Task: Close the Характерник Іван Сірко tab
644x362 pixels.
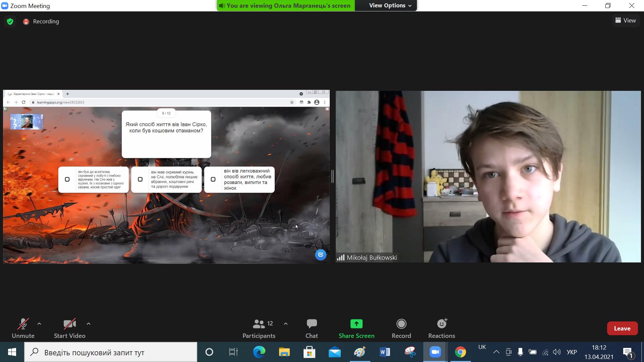Action: (58, 94)
